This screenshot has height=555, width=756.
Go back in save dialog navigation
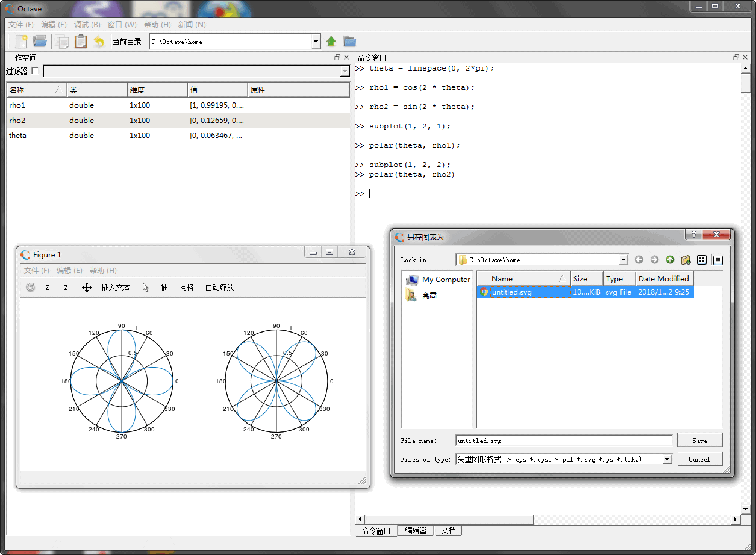(x=639, y=260)
